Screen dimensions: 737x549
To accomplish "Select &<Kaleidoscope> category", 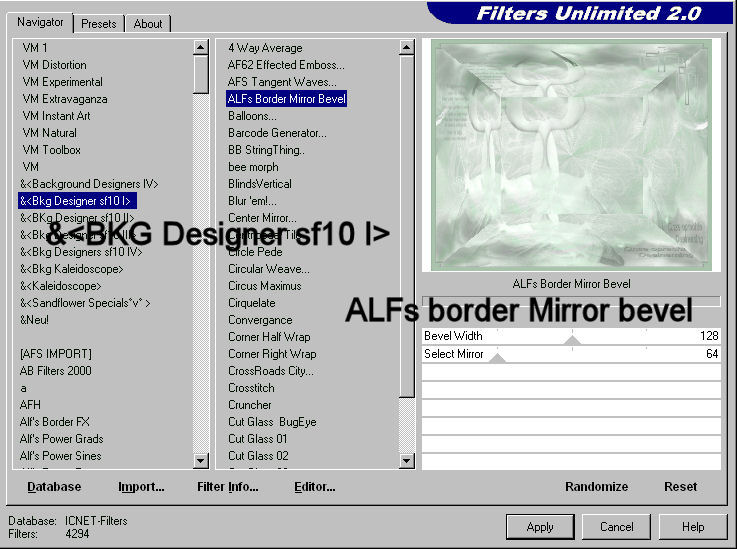I will click(x=61, y=286).
